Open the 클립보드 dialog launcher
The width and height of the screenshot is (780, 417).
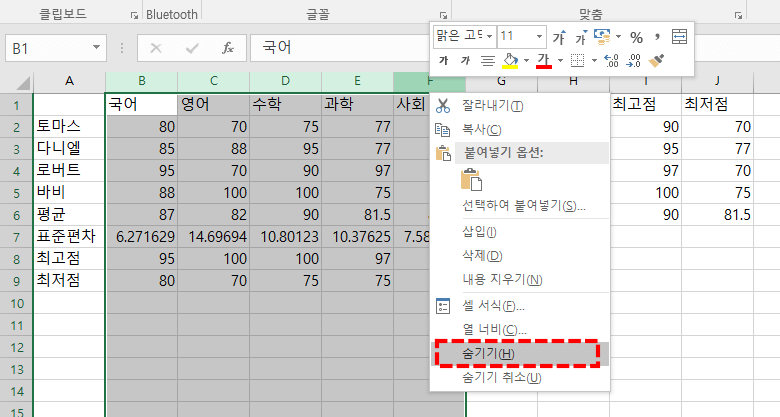click(134, 16)
